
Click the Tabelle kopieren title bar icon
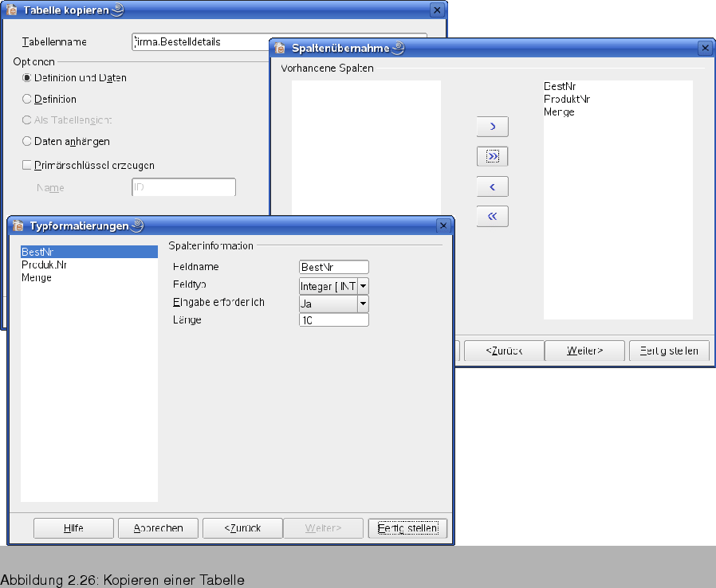(x=13, y=10)
